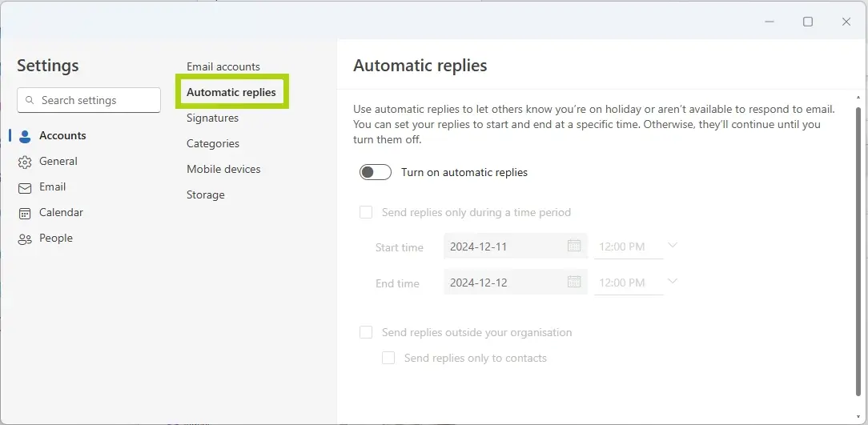
Task: Open the Start time calendar picker icon
Action: point(574,247)
